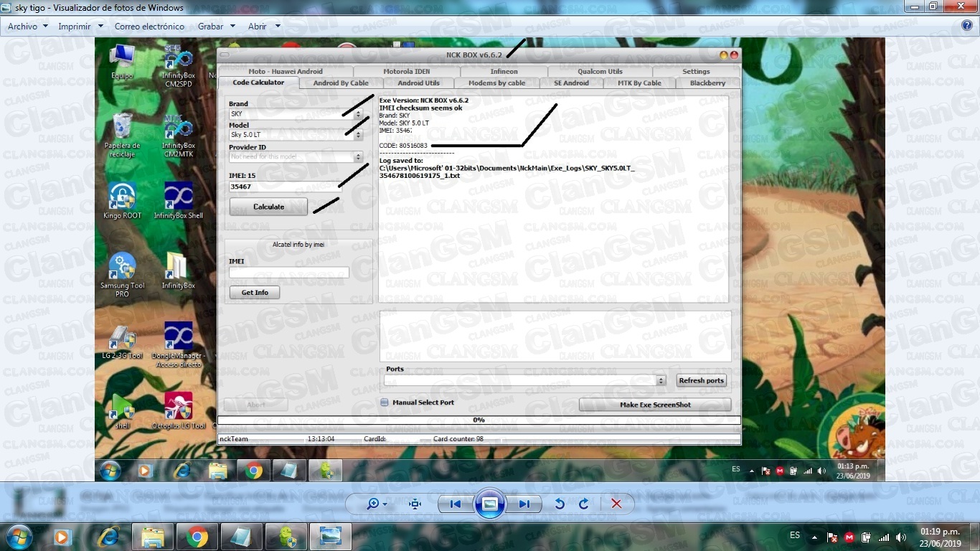Open the Archivo menu

[28, 26]
